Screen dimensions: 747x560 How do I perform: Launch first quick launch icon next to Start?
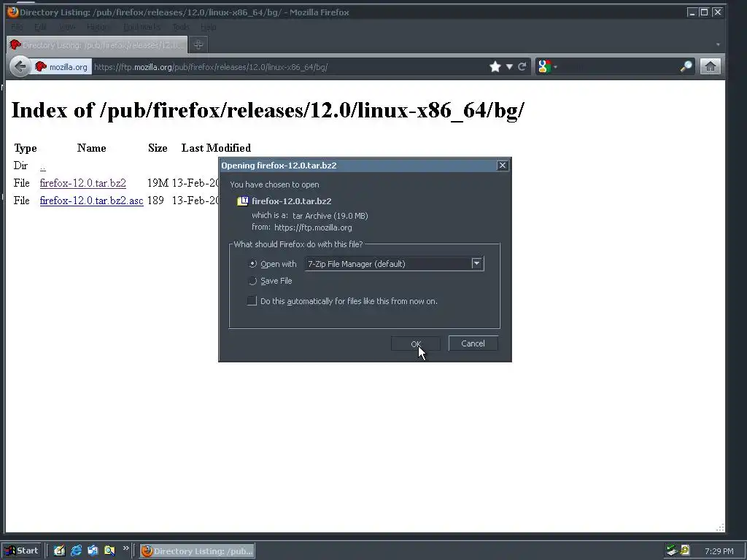coord(59,551)
